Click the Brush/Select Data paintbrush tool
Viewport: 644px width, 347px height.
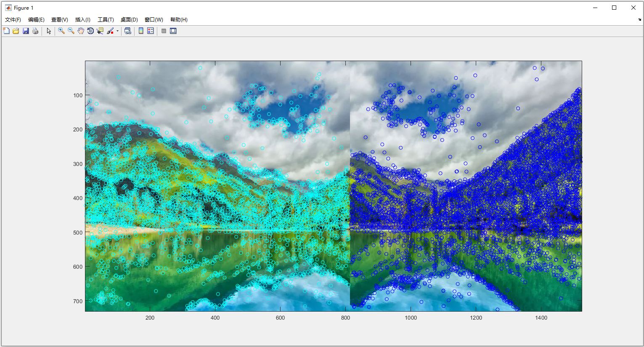[x=110, y=31]
